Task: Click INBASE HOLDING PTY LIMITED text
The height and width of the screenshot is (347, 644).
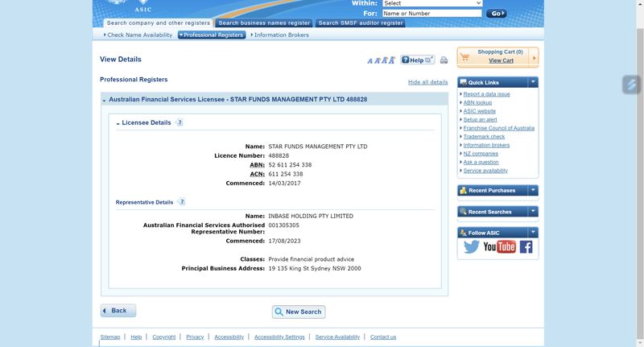Action: click(311, 216)
